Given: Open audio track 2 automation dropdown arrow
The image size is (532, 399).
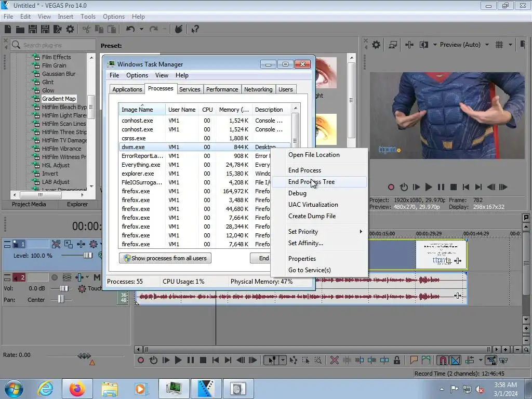Looking at the screenshot, I should [x=87, y=277].
